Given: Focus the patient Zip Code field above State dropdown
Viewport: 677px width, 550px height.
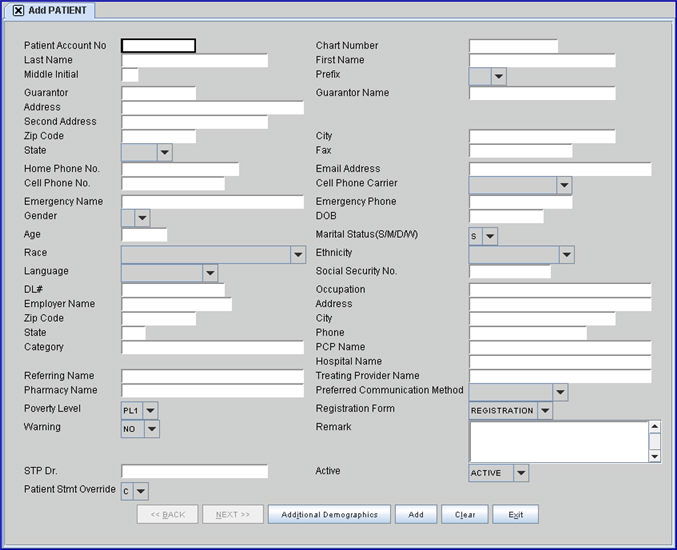Looking at the screenshot, I should (x=158, y=136).
